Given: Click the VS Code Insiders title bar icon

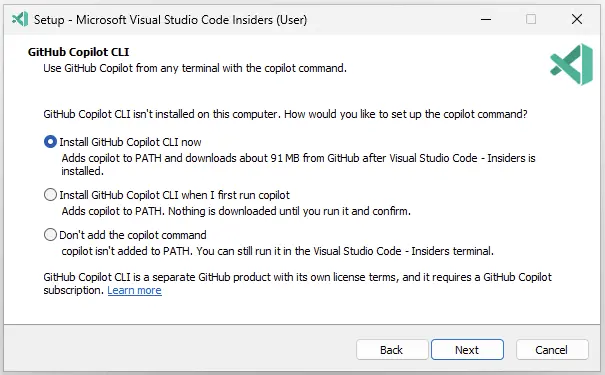Looking at the screenshot, I should pyautogui.click(x=20, y=19).
